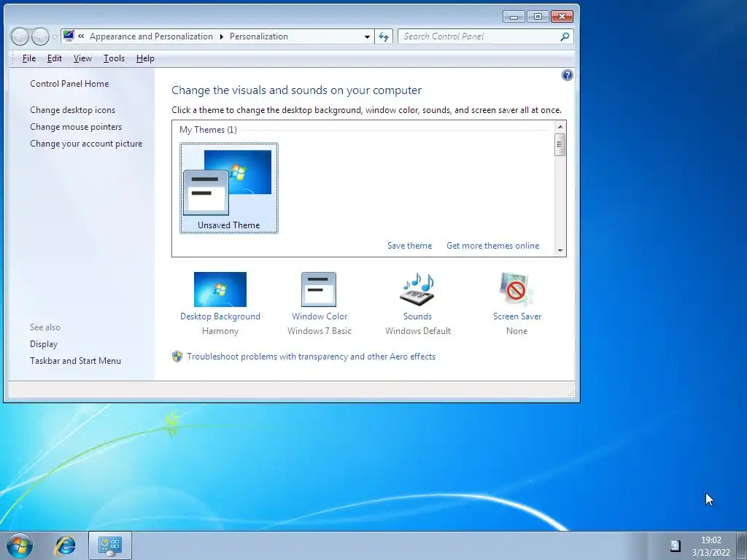Close the Personalization window

click(562, 17)
